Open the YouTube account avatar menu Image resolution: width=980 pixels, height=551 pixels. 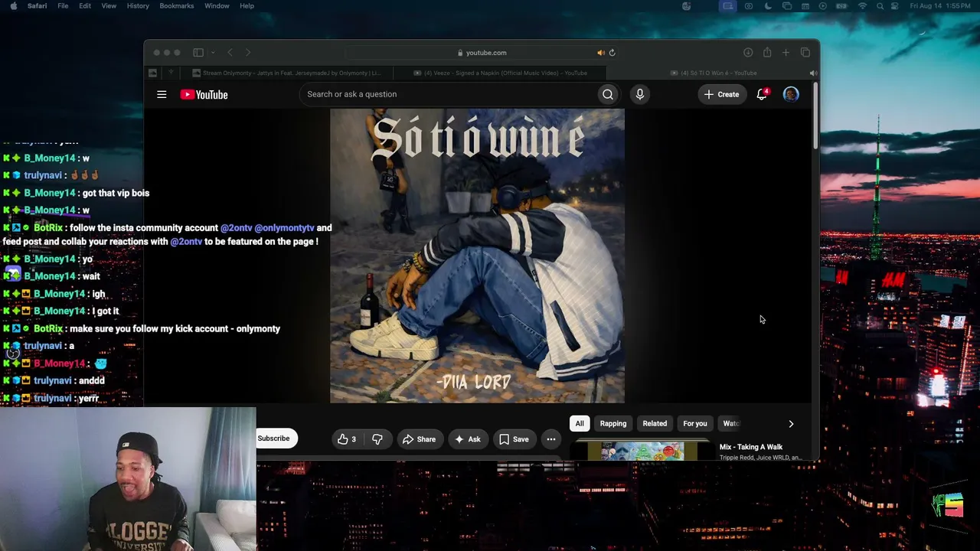coord(791,94)
